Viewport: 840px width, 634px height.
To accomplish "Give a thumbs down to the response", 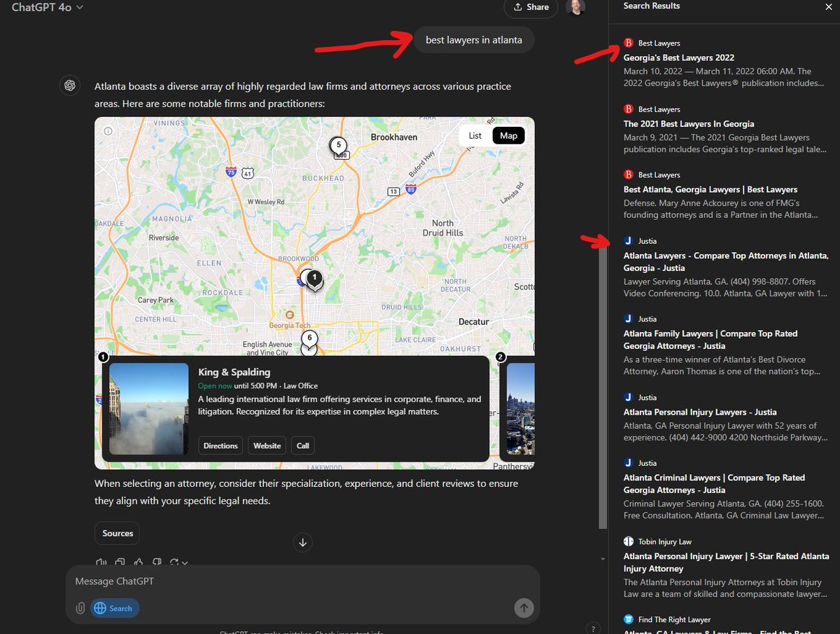I will [x=157, y=562].
